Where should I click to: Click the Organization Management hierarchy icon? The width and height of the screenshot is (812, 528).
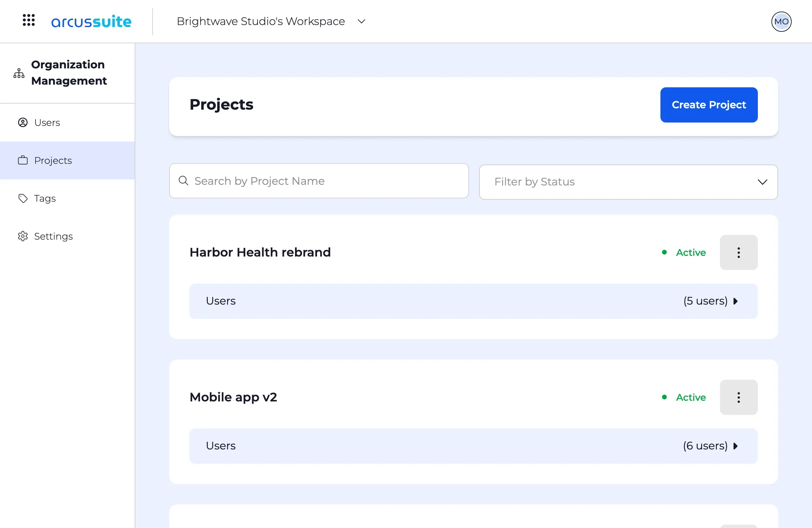coord(19,73)
